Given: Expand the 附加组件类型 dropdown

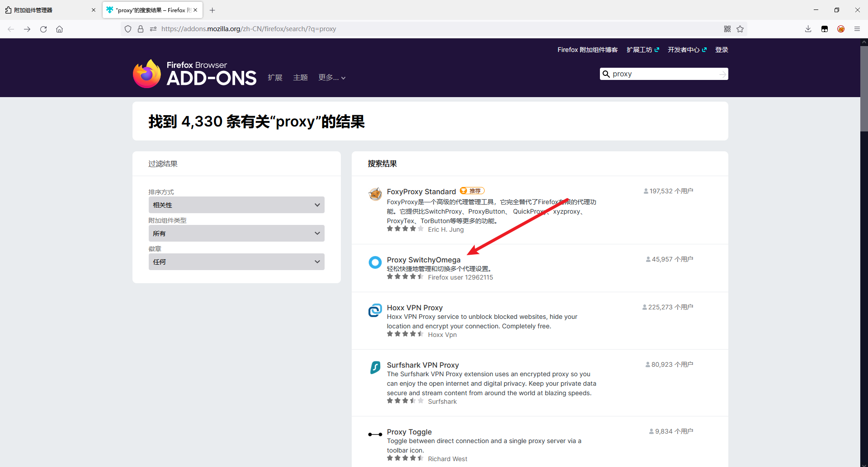Looking at the screenshot, I should (236, 233).
